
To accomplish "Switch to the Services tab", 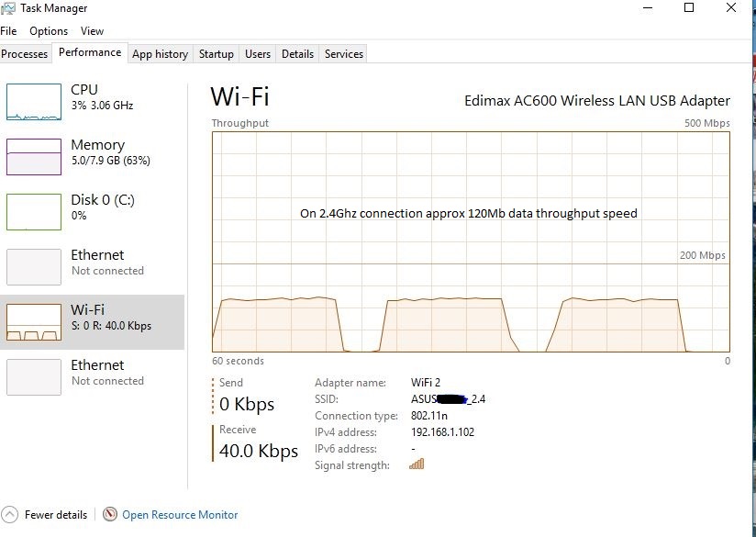I will 343,54.
